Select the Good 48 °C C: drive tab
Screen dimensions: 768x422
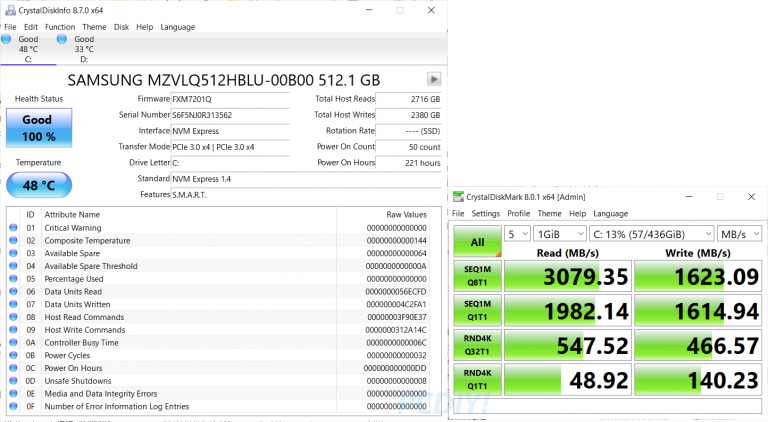[x=27, y=49]
